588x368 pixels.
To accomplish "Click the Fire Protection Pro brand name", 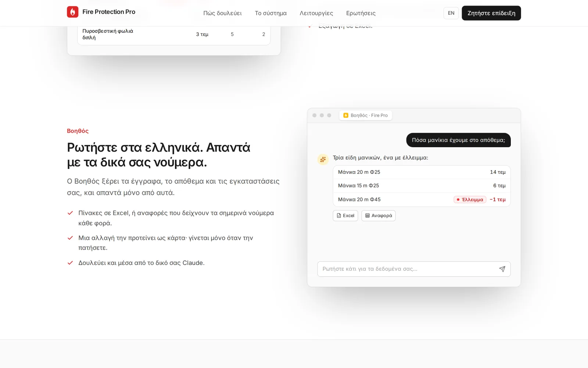I will (109, 12).
